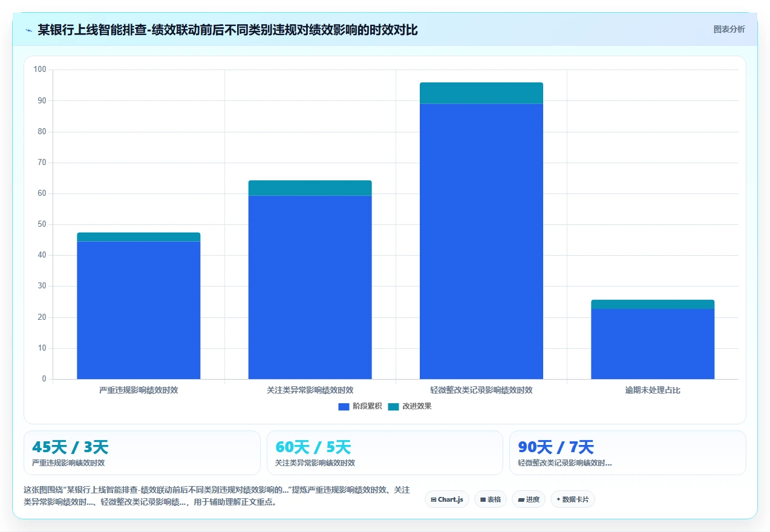Image resolution: width=770 pixels, height=532 pixels.
Task: Click the teal 改进效果 segment for 严重违规影响绩效时效
Action: pos(139,237)
